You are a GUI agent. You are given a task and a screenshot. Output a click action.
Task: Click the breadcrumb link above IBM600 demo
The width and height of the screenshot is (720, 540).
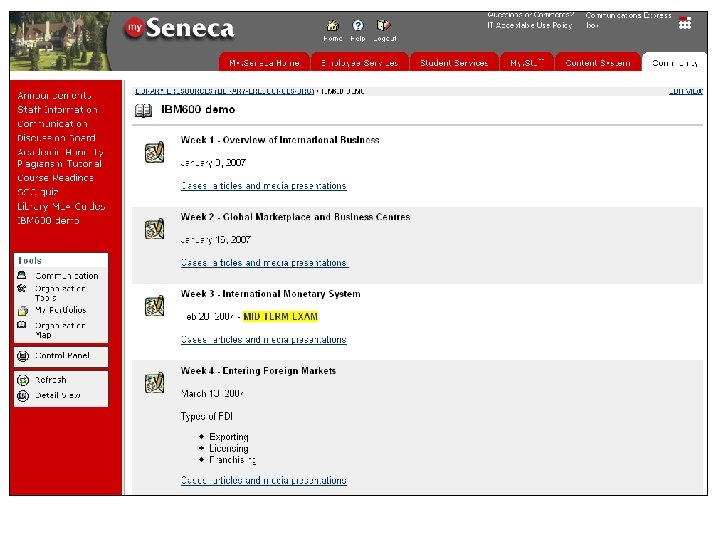(x=225, y=91)
